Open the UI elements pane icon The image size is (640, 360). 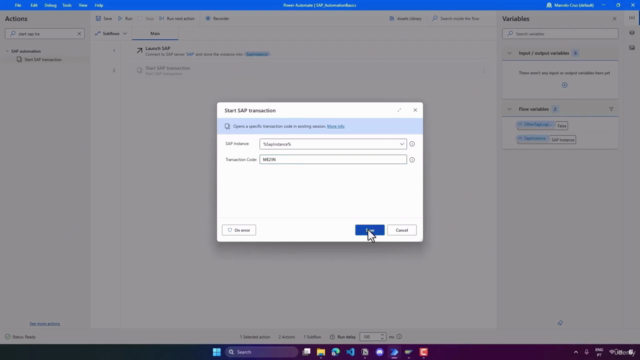click(632, 33)
